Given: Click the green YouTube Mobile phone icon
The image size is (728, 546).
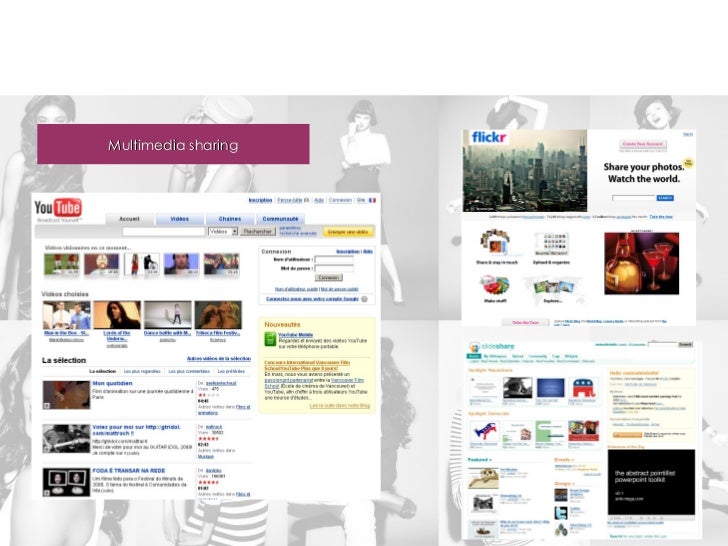Looking at the screenshot, I should coord(270,339).
